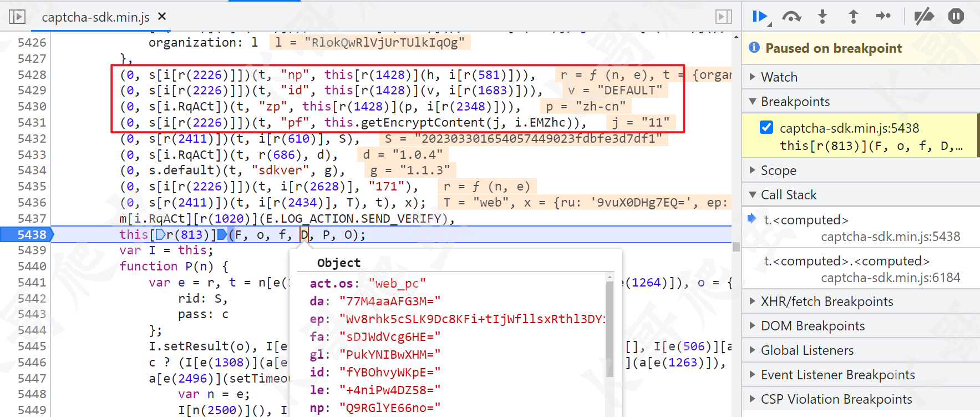Uncheck the captcha-sdk.min.js:5438 breakpoint checkbox

[x=766, y=128]
